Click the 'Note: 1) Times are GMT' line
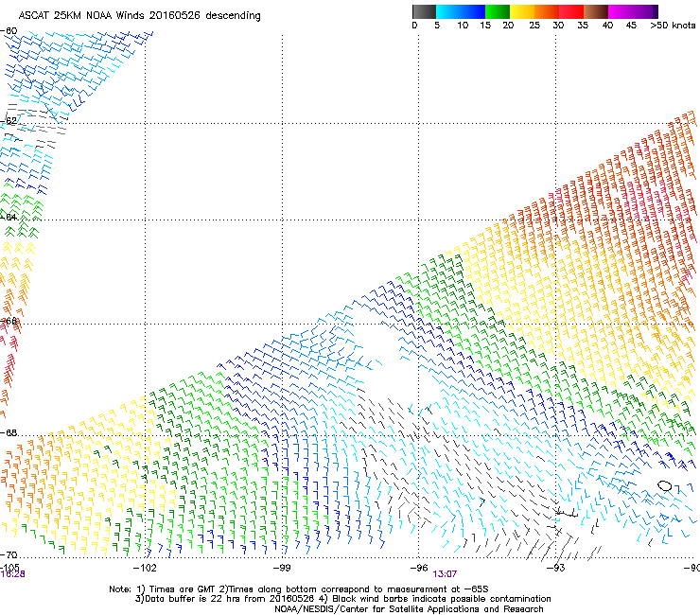This screenshot has height=615, width=700. pos(299,589)
